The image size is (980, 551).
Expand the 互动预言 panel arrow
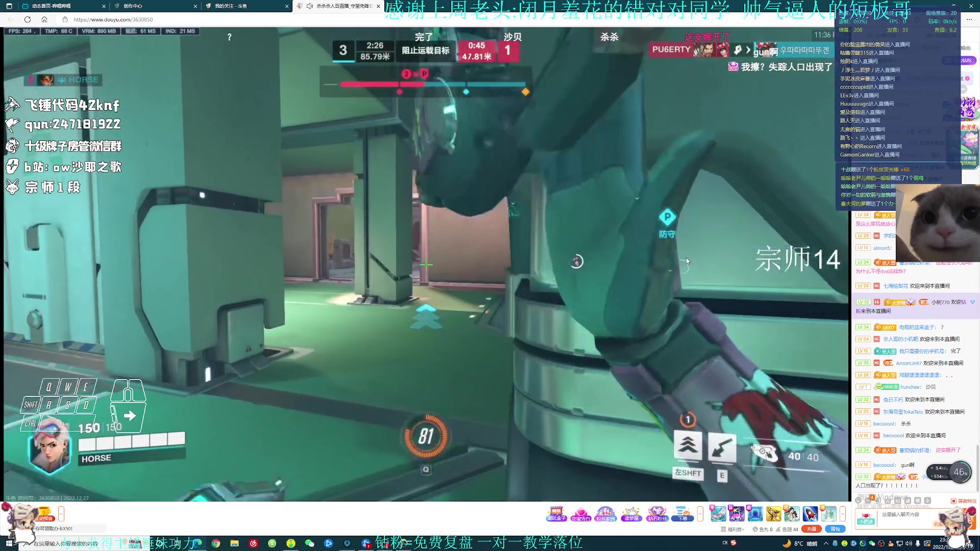[x=61, y=513]
